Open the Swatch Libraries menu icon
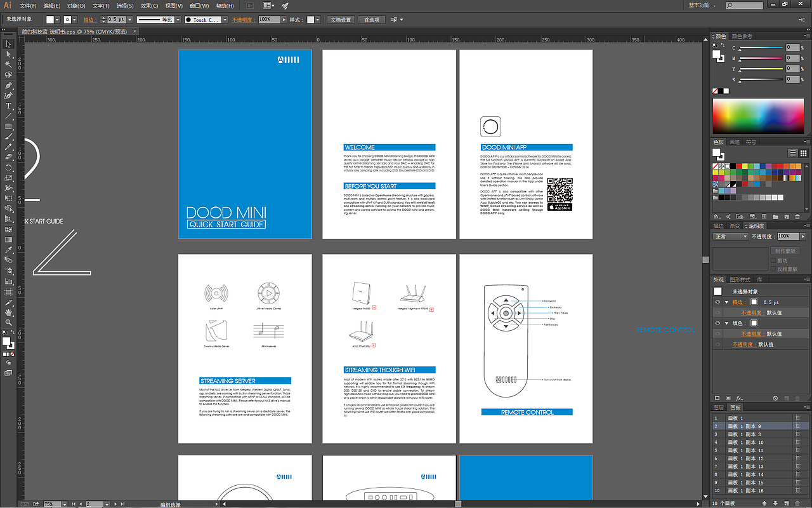The image size is (812, 508). [x=717, y=217]
